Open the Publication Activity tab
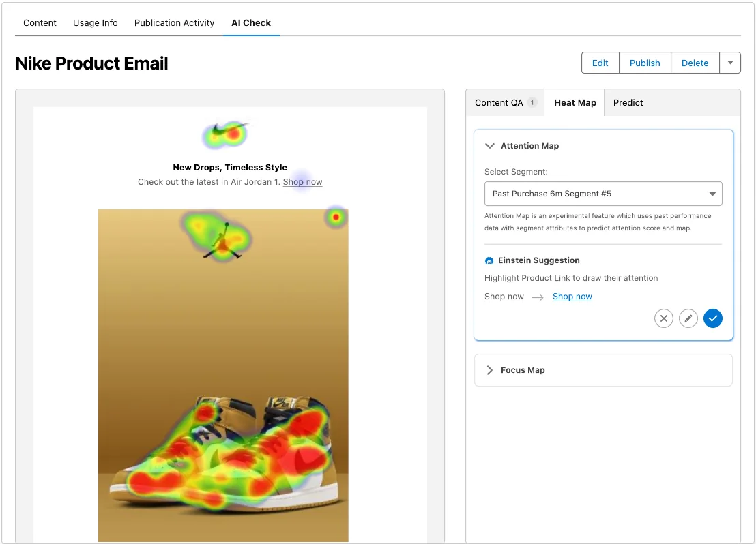The image size is (756, 544). tap(174, 23)
